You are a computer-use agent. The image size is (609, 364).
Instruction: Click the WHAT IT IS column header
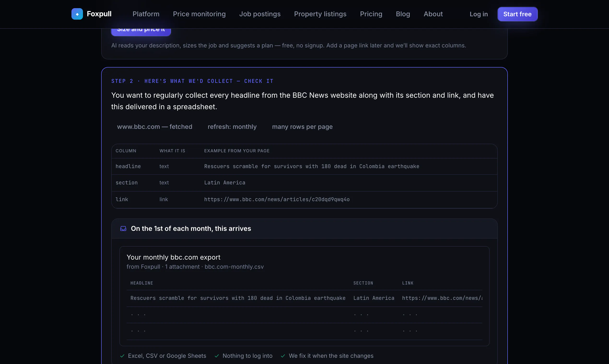(172, 151)
